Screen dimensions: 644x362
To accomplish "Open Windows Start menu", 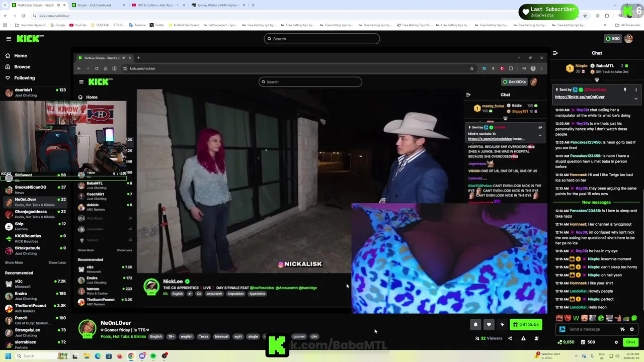I will [8, 356].
